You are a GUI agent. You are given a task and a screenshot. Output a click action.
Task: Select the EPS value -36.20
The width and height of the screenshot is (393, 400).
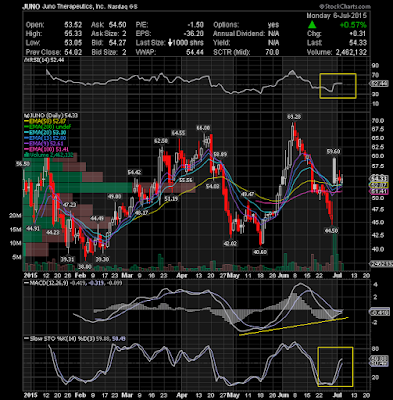tap(194, 34)
